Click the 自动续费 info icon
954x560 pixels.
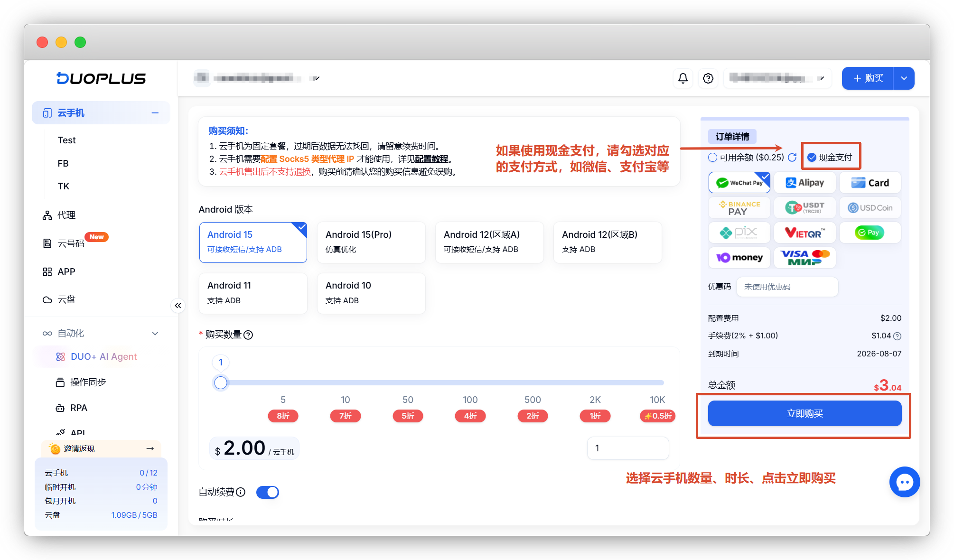(241, 492)
